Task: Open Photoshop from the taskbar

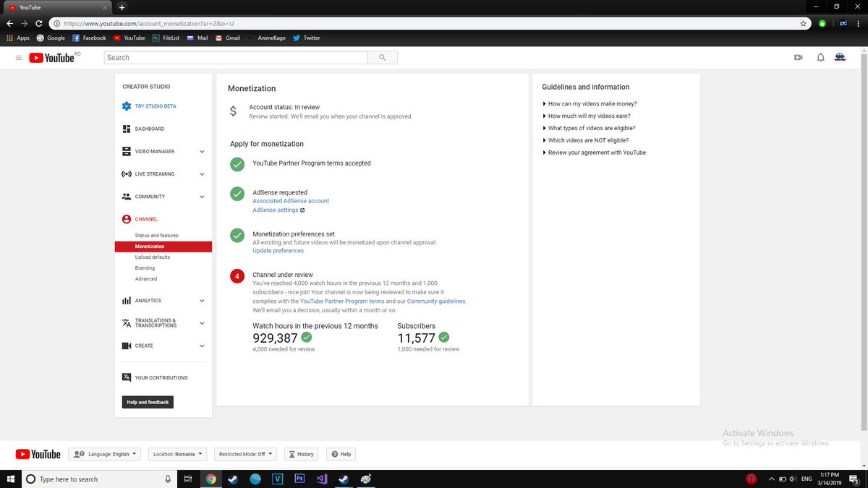Action: [x=299, y=479]
